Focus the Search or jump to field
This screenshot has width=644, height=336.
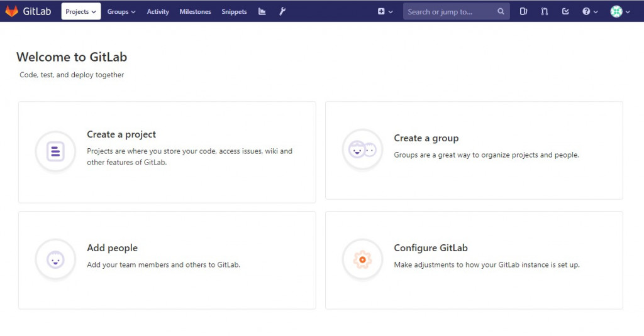[x=457, y=11]
